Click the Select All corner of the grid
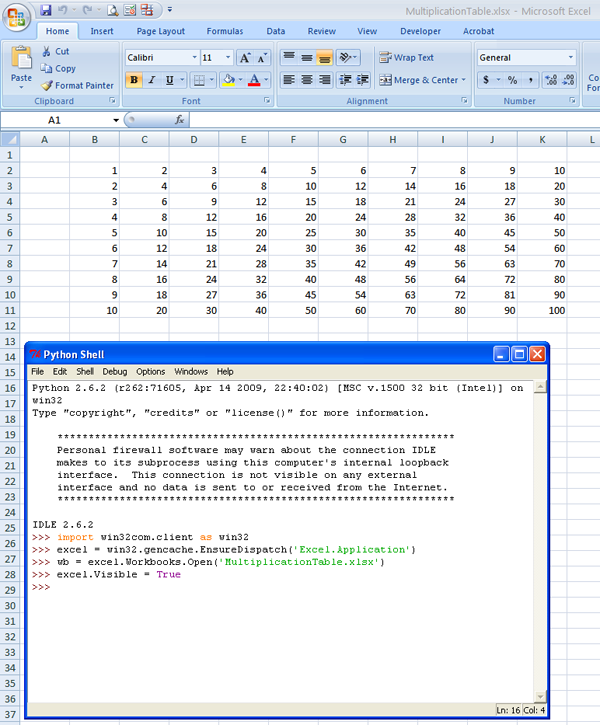 pyautogui.click(x=10, y=139)
